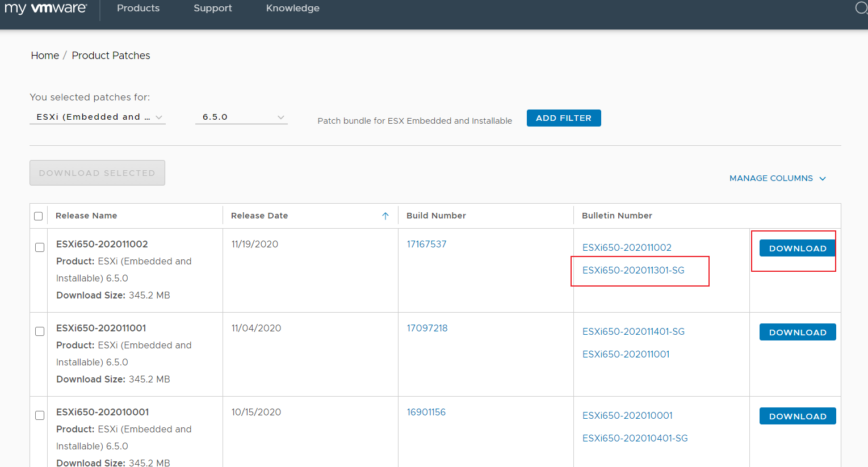868x467 pixels.
Task: Check the ESXi650-202010001 row checkbox
Action: (40, 415)
